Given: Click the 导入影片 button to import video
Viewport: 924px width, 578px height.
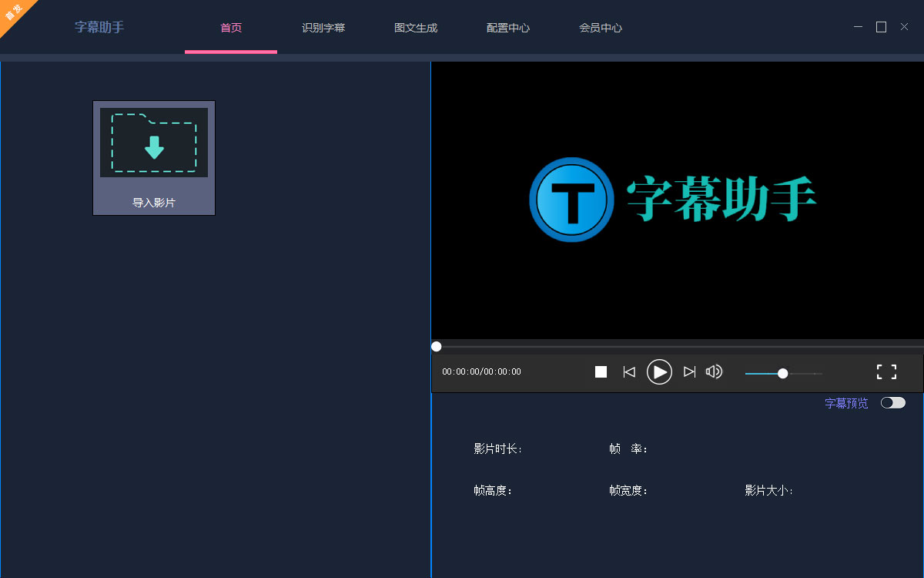Looking at the screenshot, I should [153, 158].
